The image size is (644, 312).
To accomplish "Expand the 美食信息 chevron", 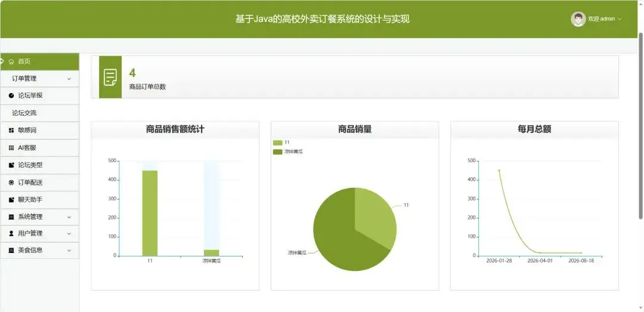I will [69, 250].
